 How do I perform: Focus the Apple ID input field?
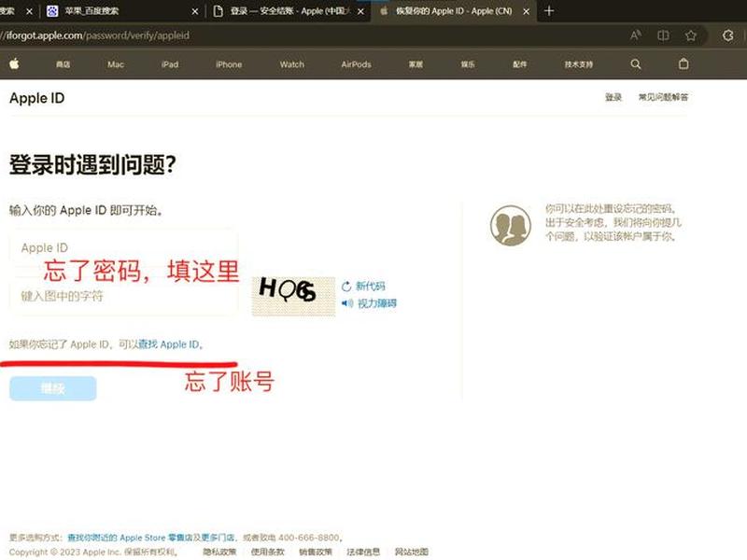coord(123,247)
